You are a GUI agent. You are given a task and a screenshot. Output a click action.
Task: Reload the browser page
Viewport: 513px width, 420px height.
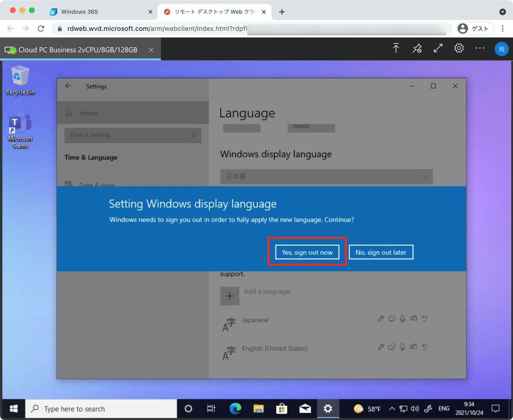pos(41,29)
